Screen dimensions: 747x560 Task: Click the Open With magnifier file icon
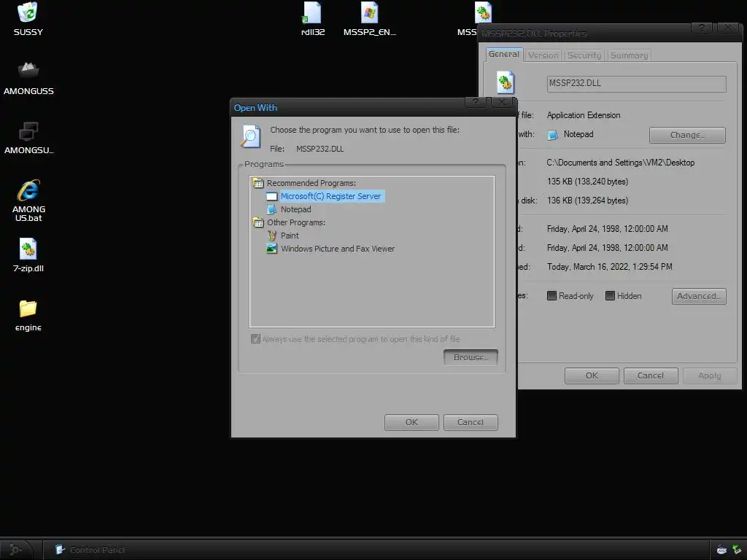click(x=251, y=136)
